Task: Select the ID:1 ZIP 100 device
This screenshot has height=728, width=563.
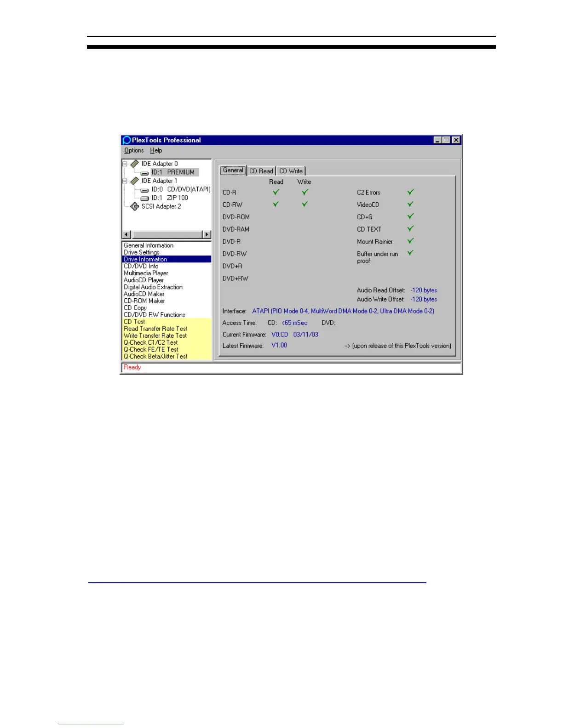Action: (x=170, y=198)
